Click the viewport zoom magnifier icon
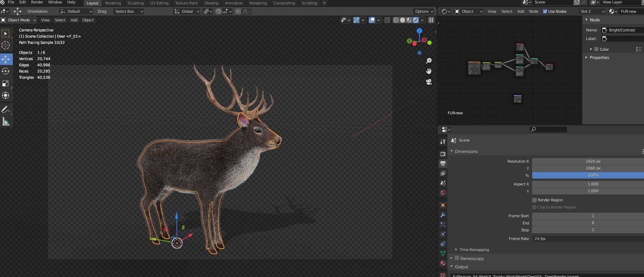The height and width of the screenshot is (277, 644). pyautogui.click(x=429, y=61)
